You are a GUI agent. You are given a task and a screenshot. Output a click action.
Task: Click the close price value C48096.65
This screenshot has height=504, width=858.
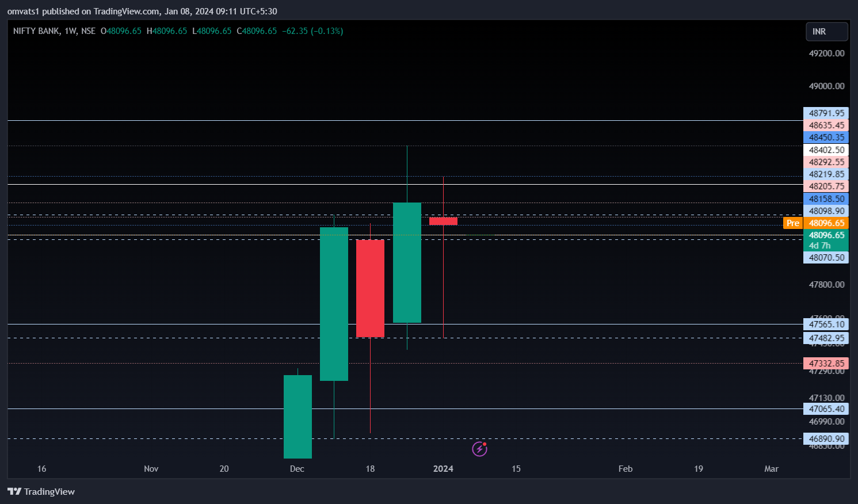(x=257, y=31)
